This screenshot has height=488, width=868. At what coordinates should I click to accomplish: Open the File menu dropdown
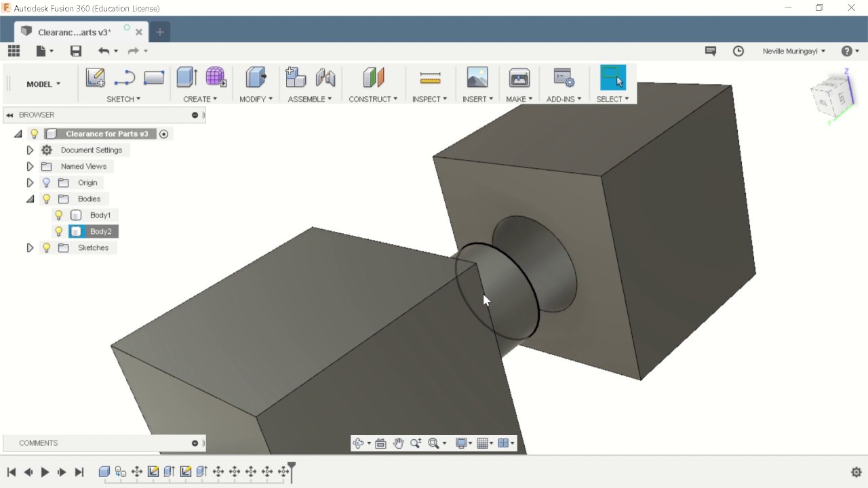(x=45, y=51)
